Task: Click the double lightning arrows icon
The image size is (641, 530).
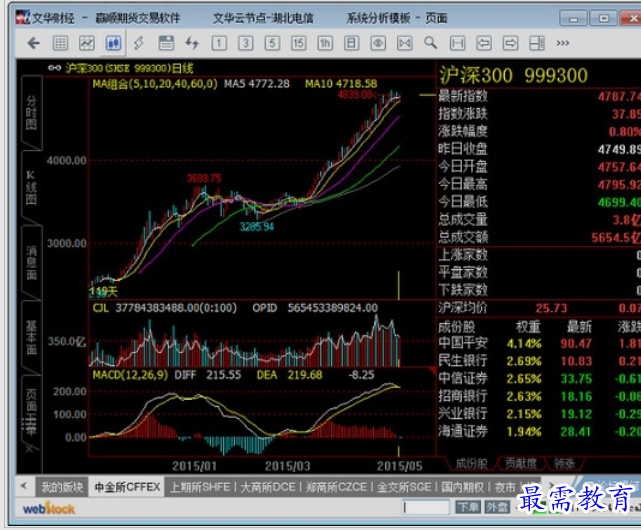Action: [x=192, y=43]
